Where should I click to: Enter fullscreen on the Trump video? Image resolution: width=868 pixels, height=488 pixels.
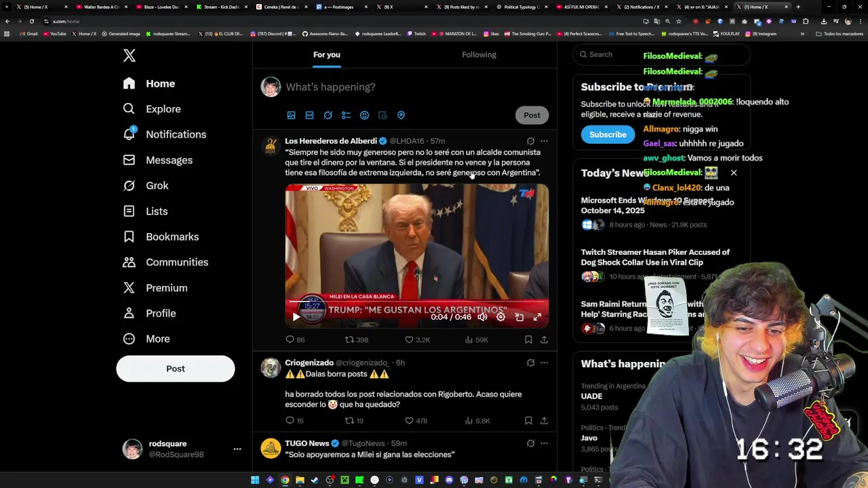click(x=537, y=317)
